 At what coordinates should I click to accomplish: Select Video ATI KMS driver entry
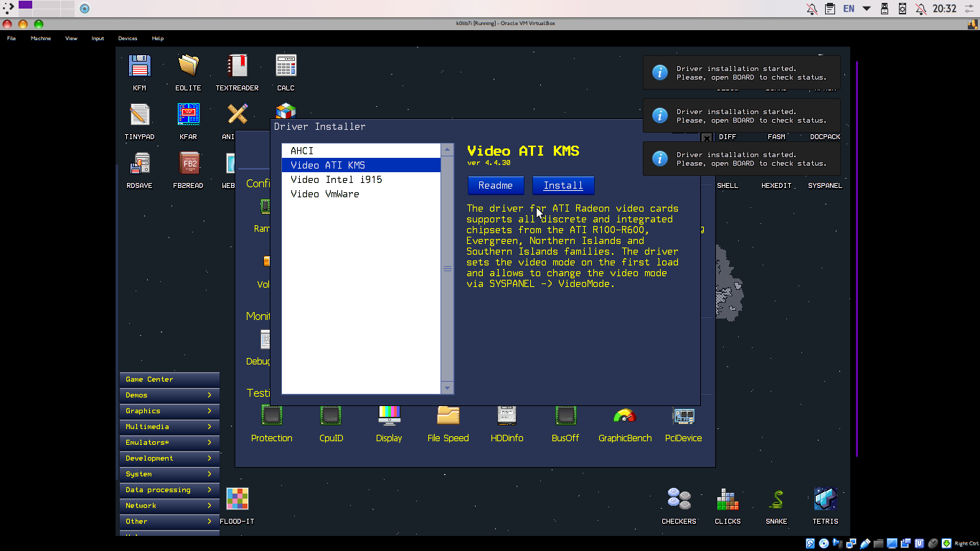pyautogui.click(x=361, y=165)
